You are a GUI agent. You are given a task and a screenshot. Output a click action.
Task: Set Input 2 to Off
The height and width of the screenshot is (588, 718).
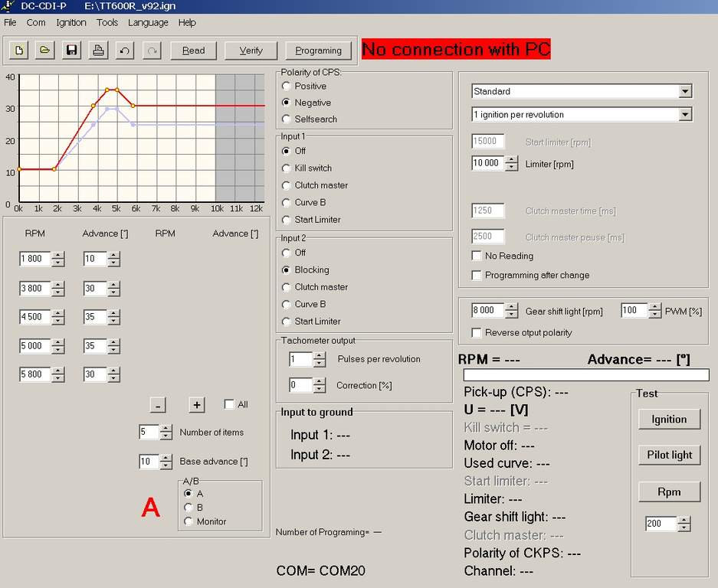coord(287,253)
